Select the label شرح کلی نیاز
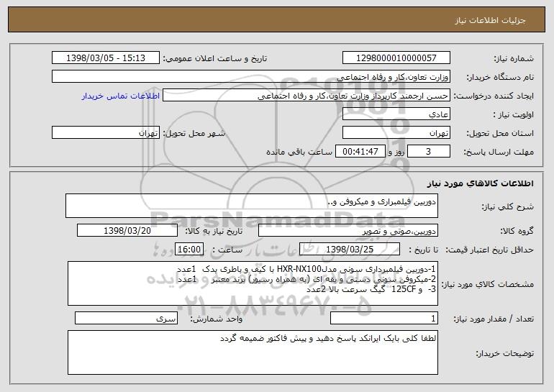Image resolution: width=554 pixels, height=392 pixels. tap(508, 206)
